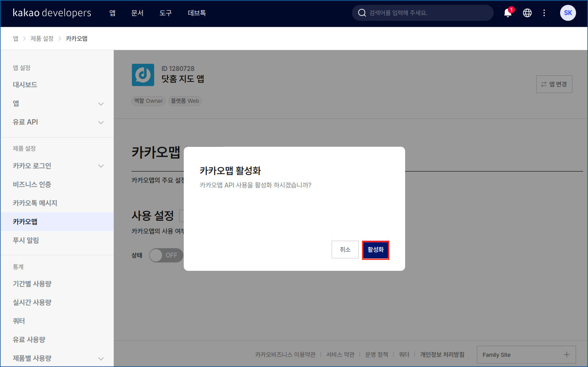Click the SK profile avatar

click(x=568, y=13)
